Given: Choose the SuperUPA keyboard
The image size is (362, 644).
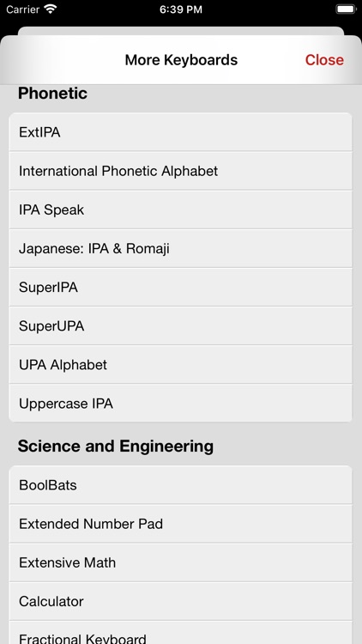Looking at the screenshot, I should pyautogui.click(x=181, y=325).
